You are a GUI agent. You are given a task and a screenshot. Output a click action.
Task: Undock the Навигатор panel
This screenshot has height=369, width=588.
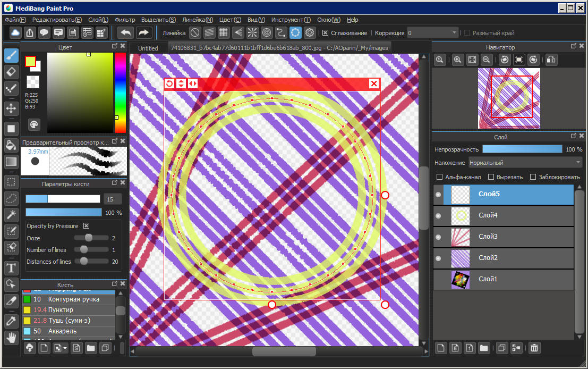pyautogui.click(x=573, y=46)
